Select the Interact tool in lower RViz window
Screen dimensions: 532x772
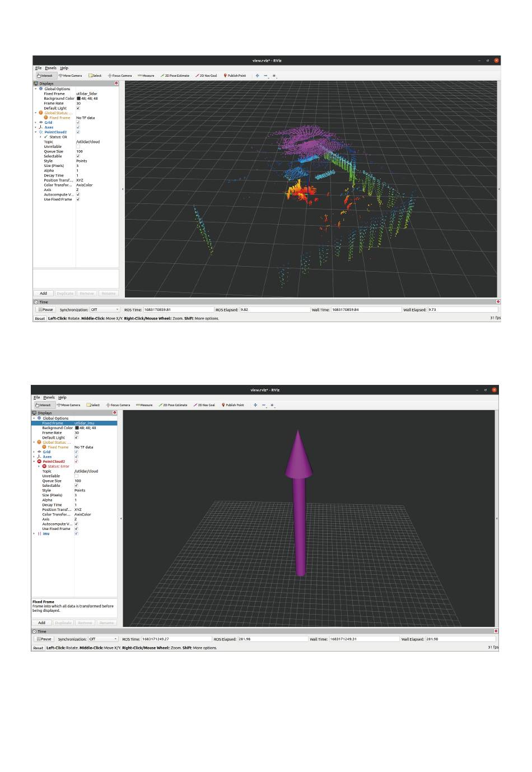43,405
